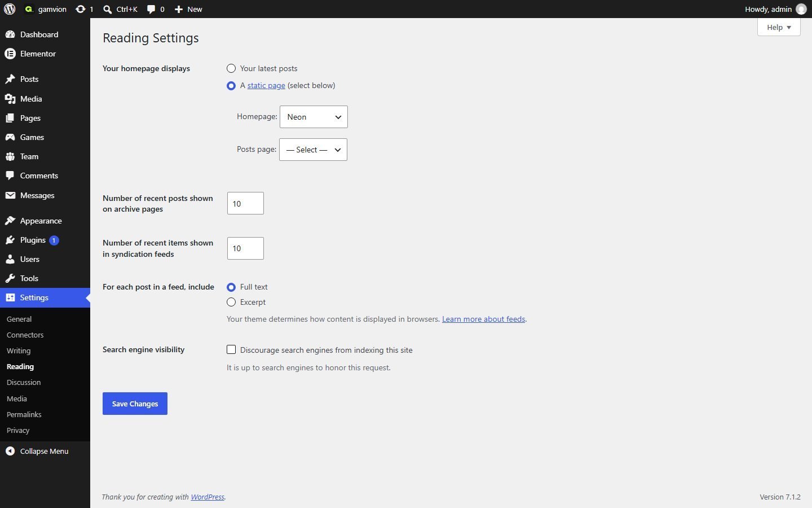812x508 pixels.
Task: Follow the static page link
Action: [x=266, y=85]
